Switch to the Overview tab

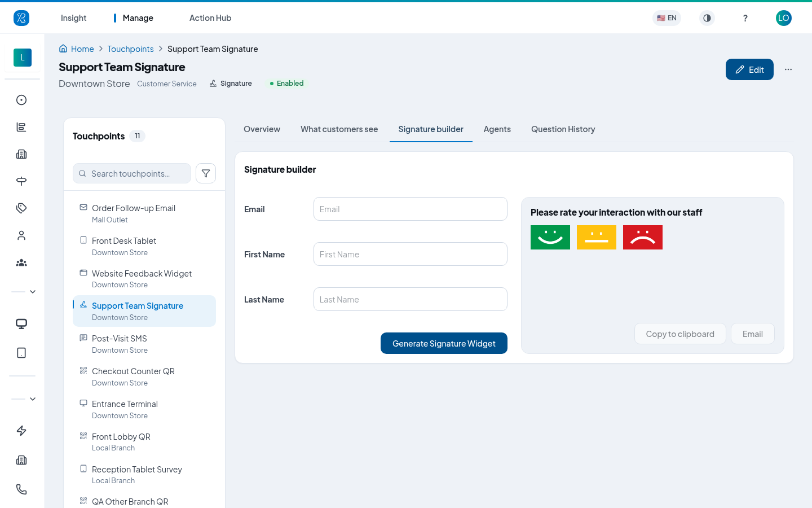point(262,129)
